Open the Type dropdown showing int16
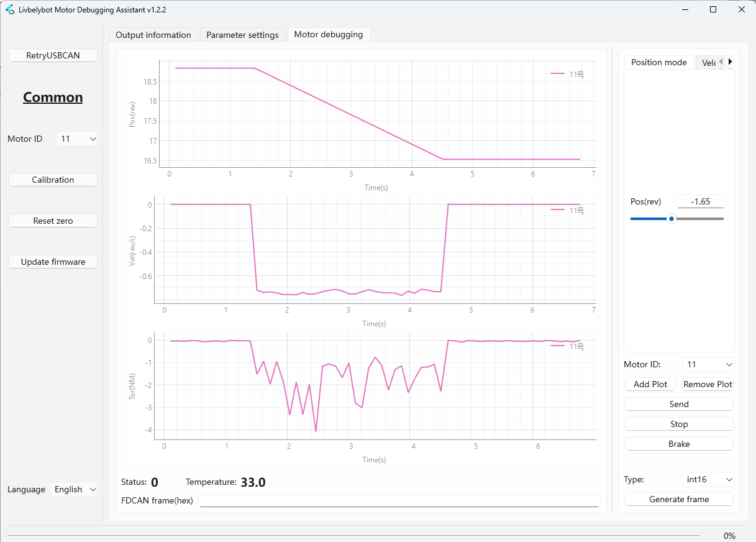Screen dimensions: 756x542 point(708,479)
